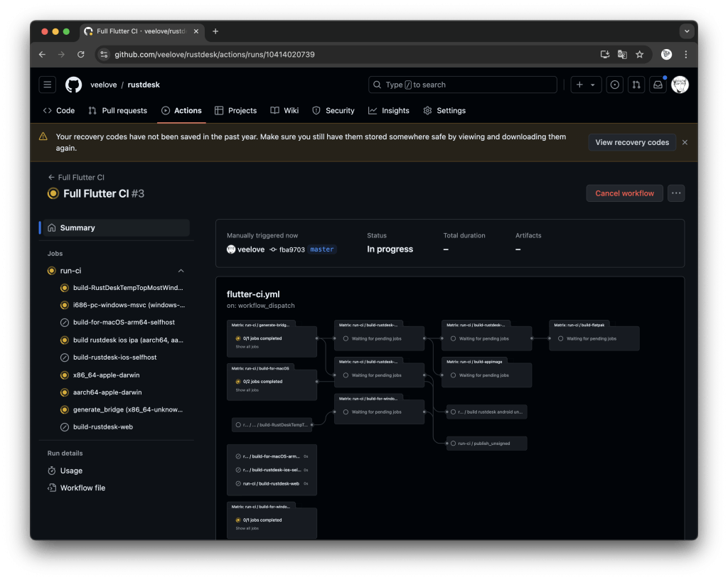Click the in-progress status icon on run-ci
The height and width of the screenshot is (580, 728).
click(x=51, y=270)
